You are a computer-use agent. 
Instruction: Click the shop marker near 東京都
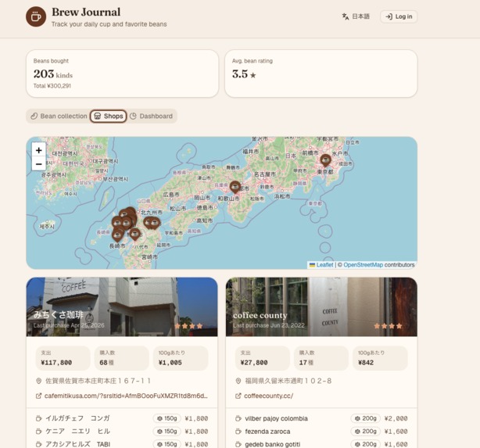point(325,160)
